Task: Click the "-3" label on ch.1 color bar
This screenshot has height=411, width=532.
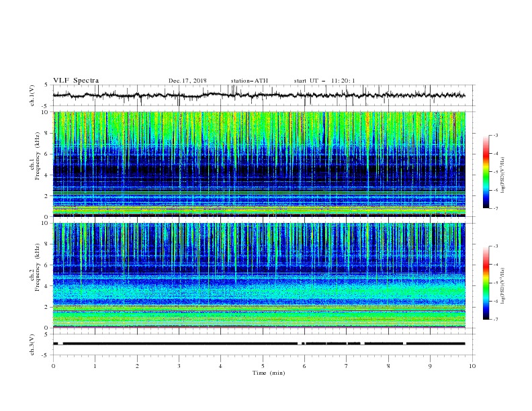Action: coord(495,135)
